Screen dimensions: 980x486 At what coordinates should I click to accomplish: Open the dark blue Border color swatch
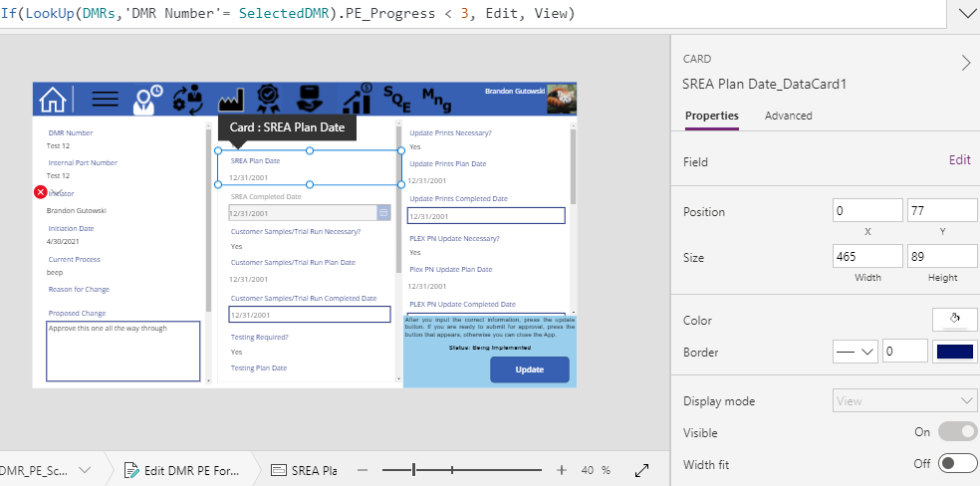[954, 352]
